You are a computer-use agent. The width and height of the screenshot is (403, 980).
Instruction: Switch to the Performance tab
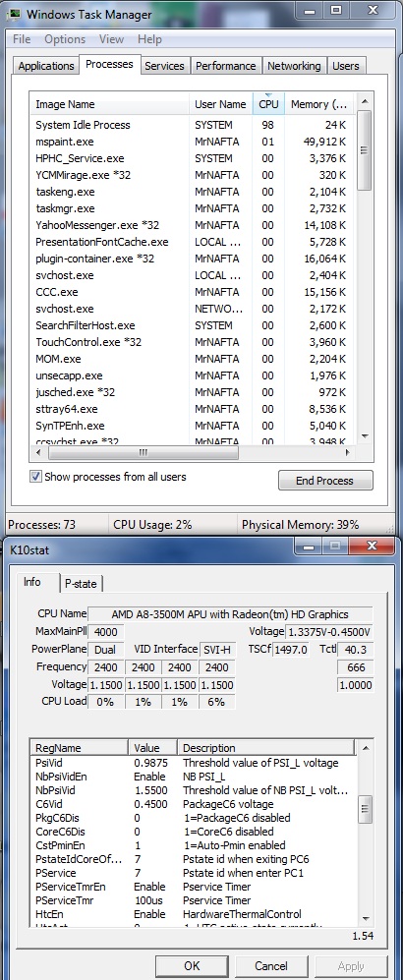(225, 66)
